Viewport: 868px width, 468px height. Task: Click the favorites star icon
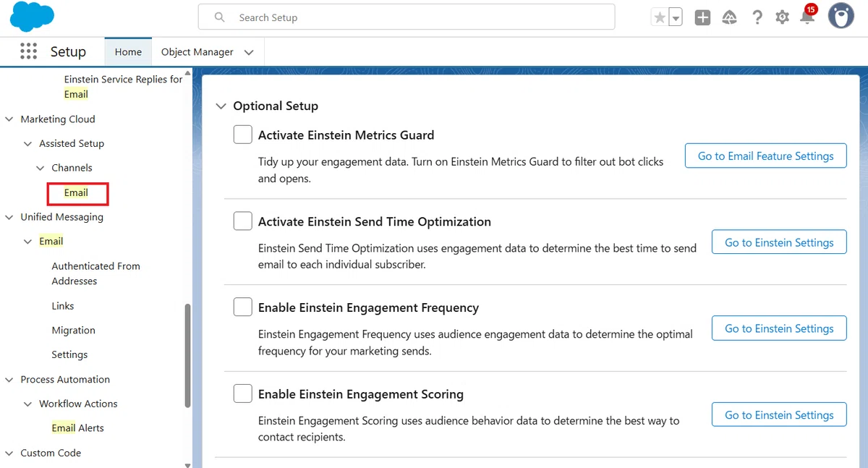point(659,17)
